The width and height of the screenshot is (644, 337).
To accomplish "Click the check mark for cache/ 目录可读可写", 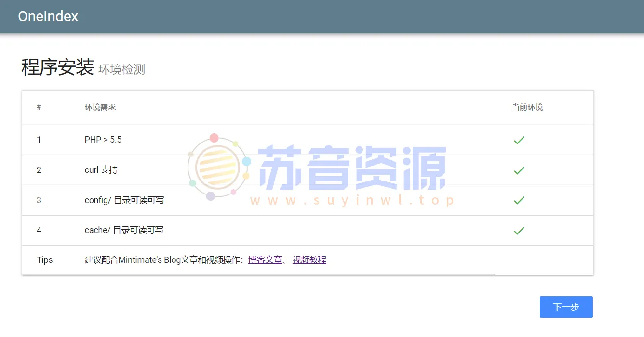I will click(x=519, y=230).
